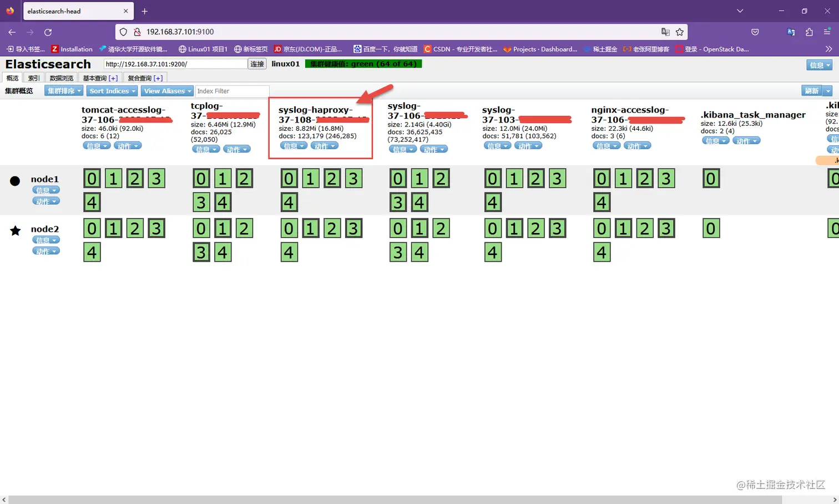
Task: Click the translate page icon in address bar
Action: click(x=665, y=32)
